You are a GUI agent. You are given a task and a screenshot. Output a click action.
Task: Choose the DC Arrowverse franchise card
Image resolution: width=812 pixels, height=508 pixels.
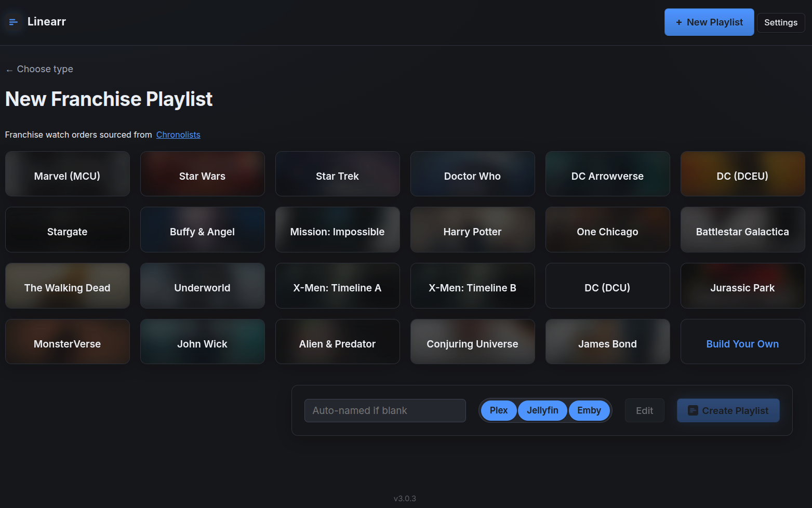pyautogui.click(x=608, y=174)
